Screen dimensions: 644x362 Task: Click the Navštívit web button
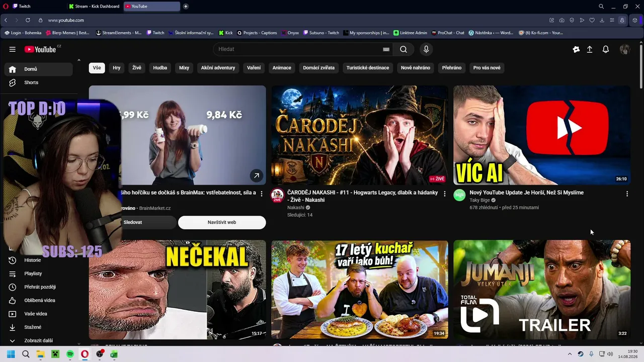coord(222,222)
